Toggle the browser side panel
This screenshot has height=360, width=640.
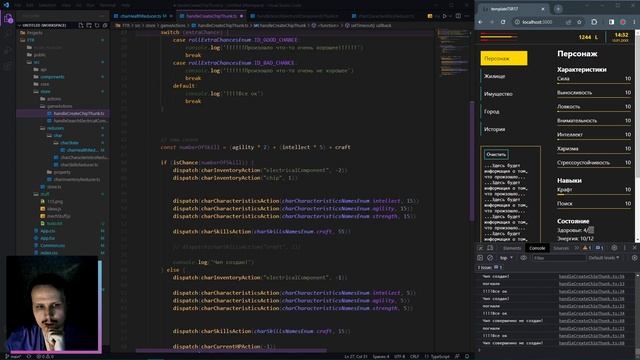tap(611, 22)
